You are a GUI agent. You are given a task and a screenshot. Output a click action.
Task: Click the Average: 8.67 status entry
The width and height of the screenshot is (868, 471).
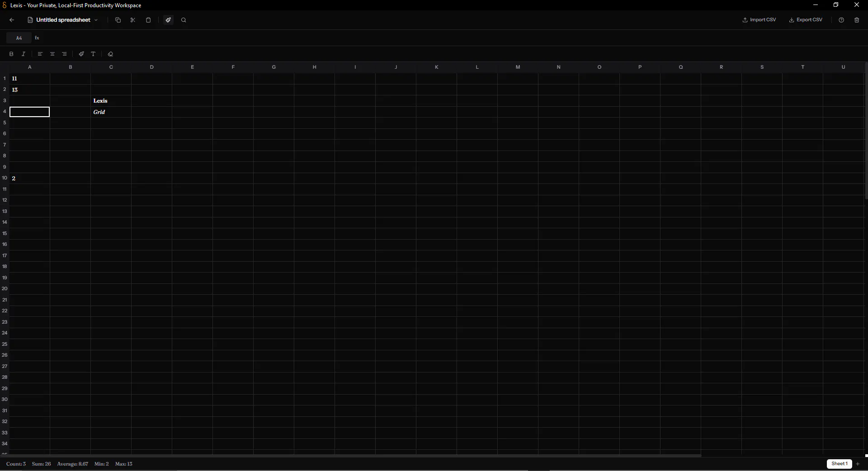click(x=72, y=464)
